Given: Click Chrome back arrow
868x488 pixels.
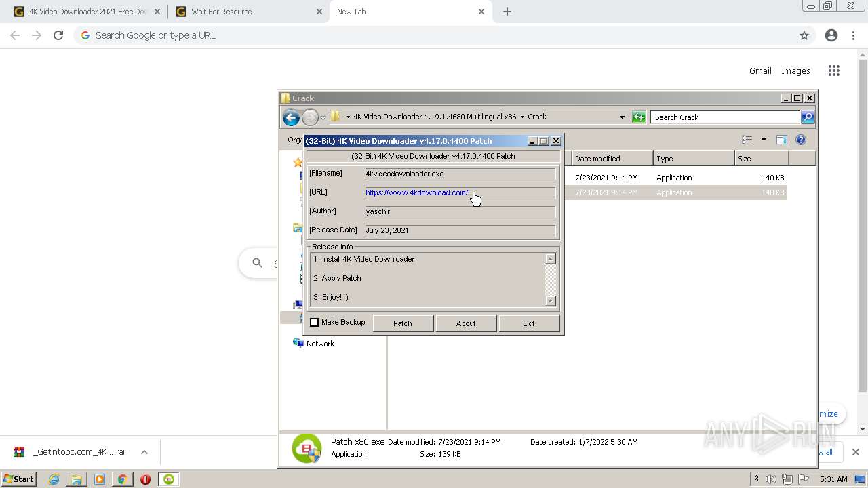Looking at the screenshot, I should [15, 35].
